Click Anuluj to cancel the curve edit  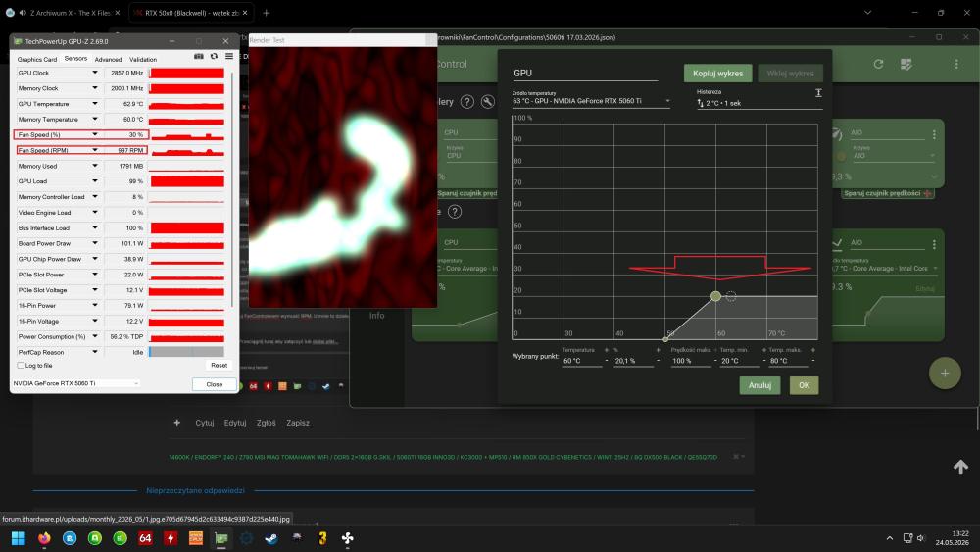[759, 385]
